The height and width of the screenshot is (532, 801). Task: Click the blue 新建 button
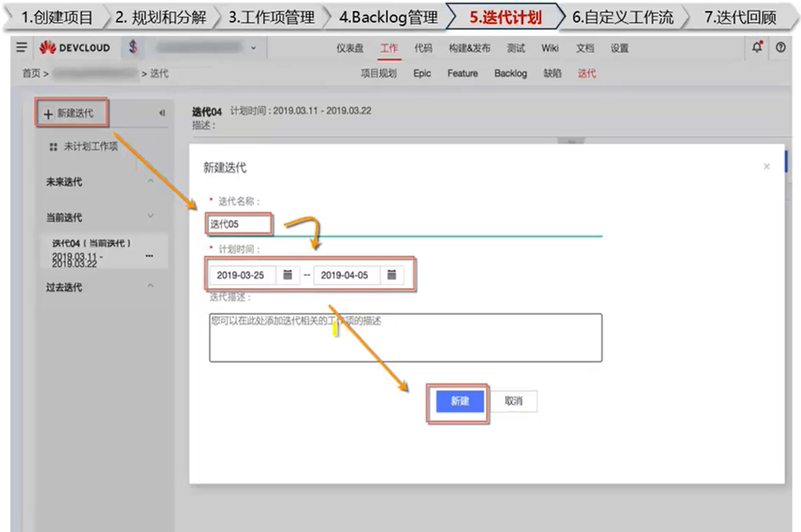(460, 401)
